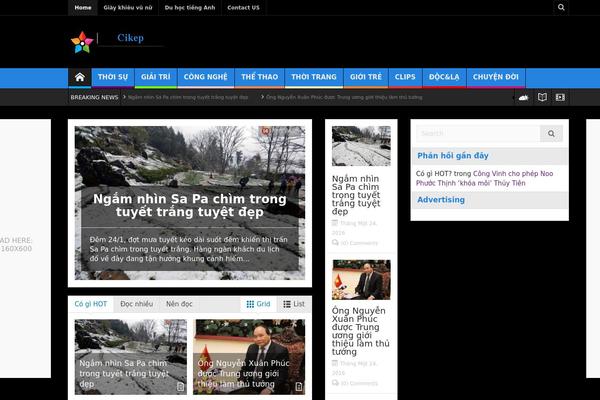
Task: Click the Phản hồi gần đây heading
Action: tap(453, 156)
